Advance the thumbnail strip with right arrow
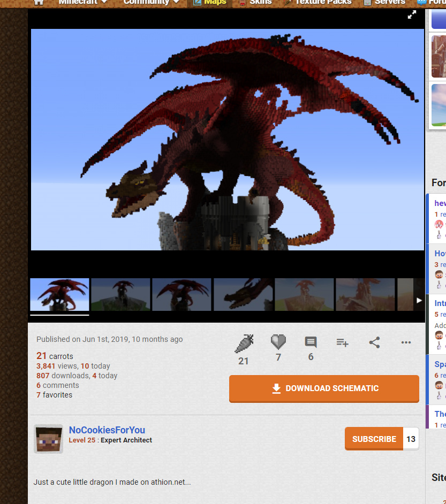Image resolution: width=446 pixels, height=504 pixels. [x=419, y=300]
